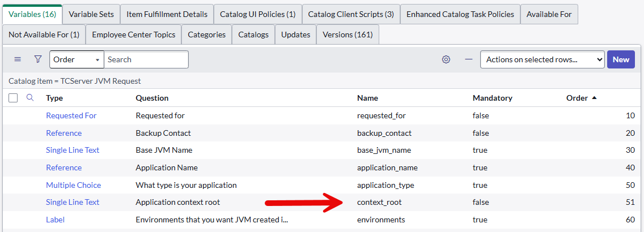This screenshot has width=644, height=232.
Task: Switch to the Variable Sets tab
Action: (91, 14)
